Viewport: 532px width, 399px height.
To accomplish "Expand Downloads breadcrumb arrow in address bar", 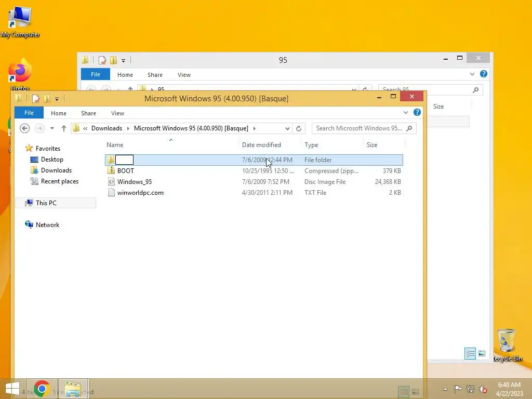I will coord(128,128).
